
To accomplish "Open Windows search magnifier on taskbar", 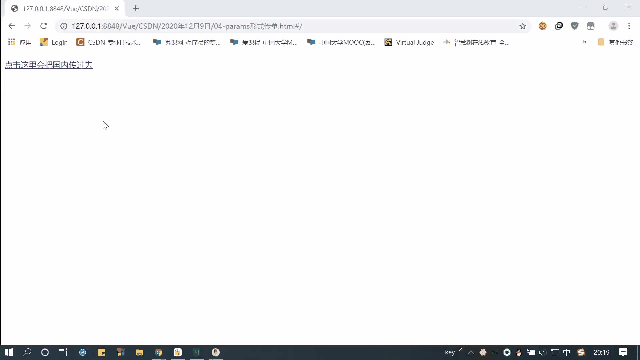I will tap(27, 352).
